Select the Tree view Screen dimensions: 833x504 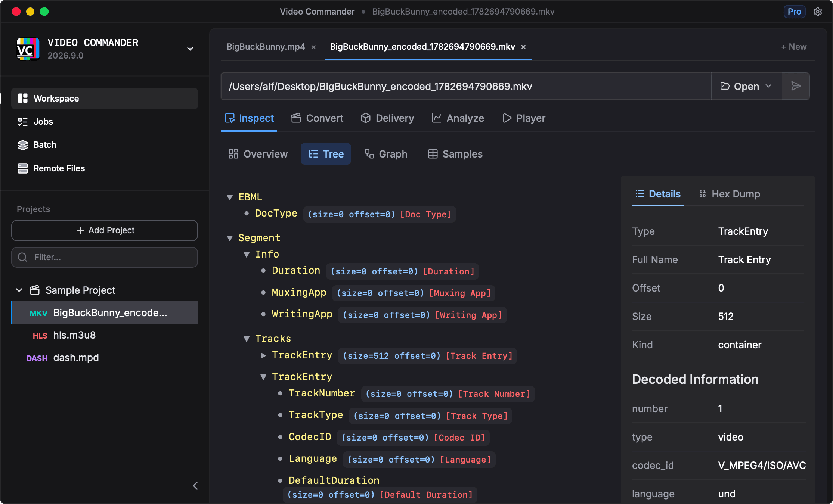point(326,154)
